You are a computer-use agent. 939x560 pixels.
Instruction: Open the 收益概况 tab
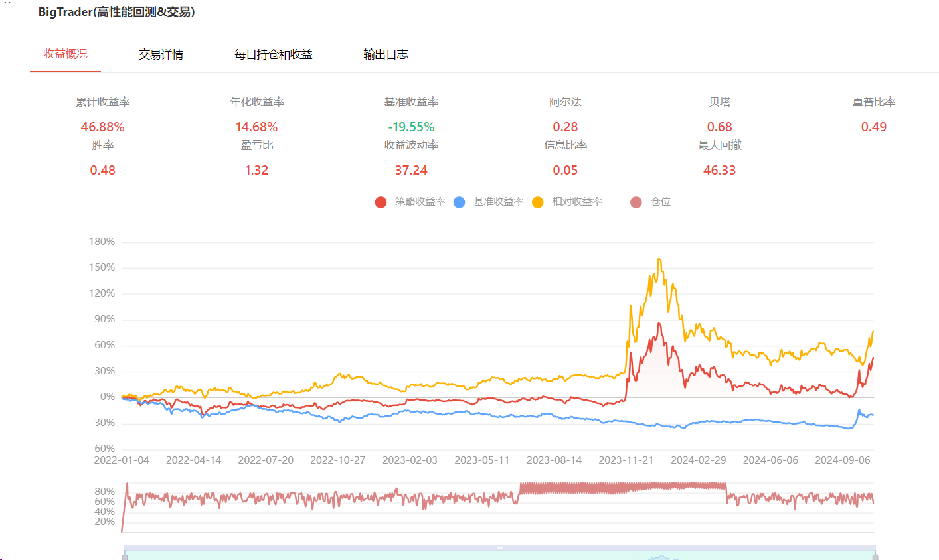point(65,54)
